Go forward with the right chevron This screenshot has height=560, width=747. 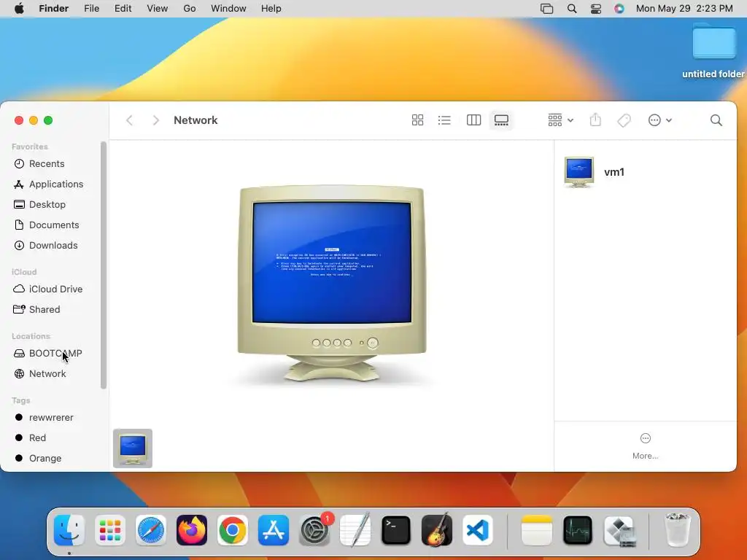[x=155, y=120]
